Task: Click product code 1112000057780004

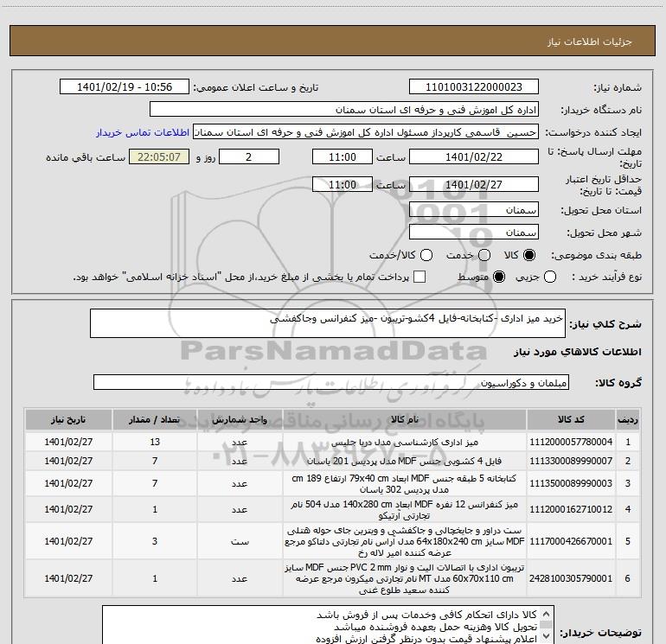Action: [x=571, y=442]
